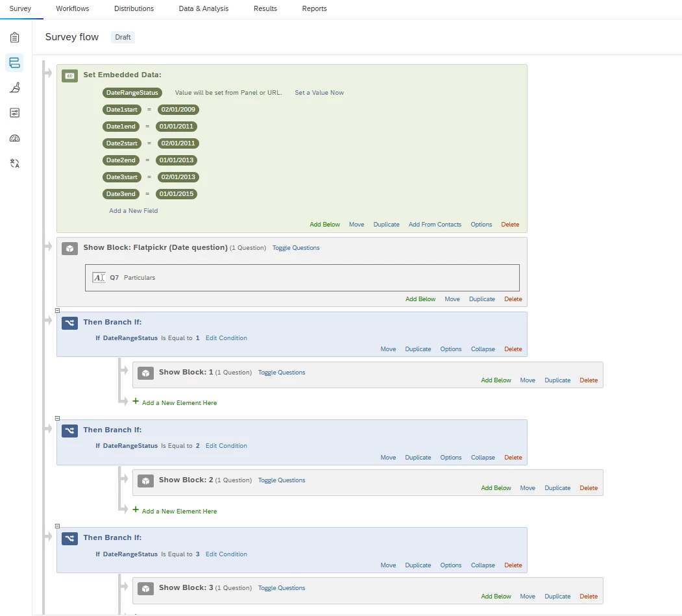
Task: Open Options on the DateRangeStatus equals 2 branch
Action: pyautogui.click(x=450, y=458)
